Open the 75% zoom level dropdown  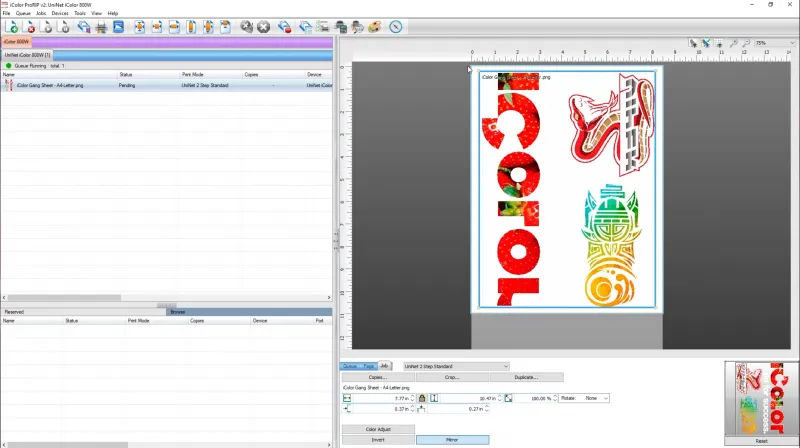[774, 43]
